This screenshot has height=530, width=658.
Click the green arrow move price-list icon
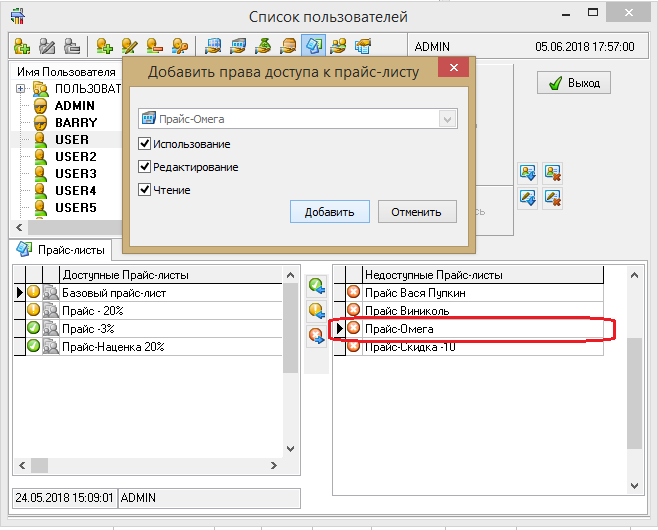click(317, 287)
